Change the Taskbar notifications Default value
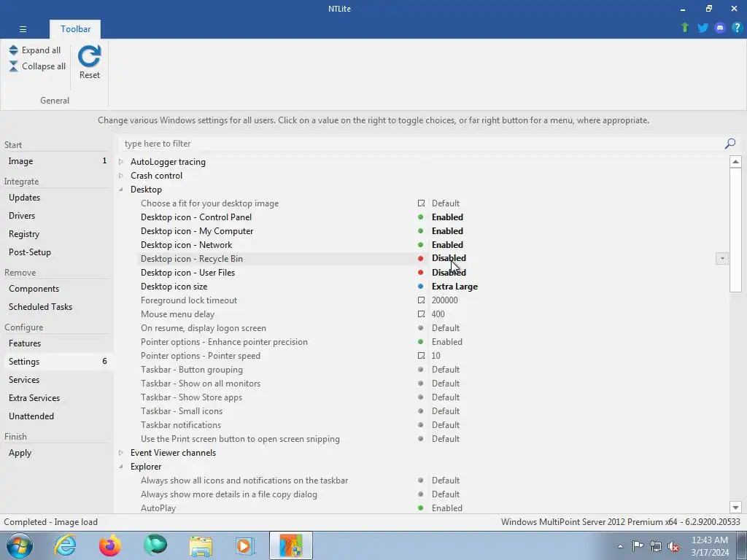The width and height of the screenshot is (747, 560). [x=446, y=425]
